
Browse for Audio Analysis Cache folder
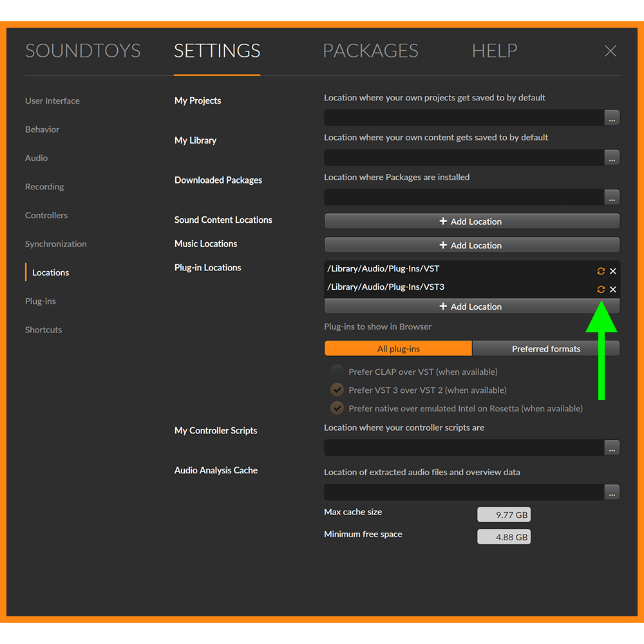[x=612, y=492]
